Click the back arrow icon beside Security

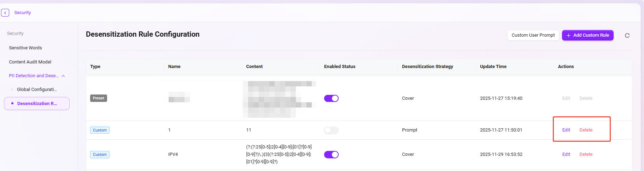tap(5, 13)
